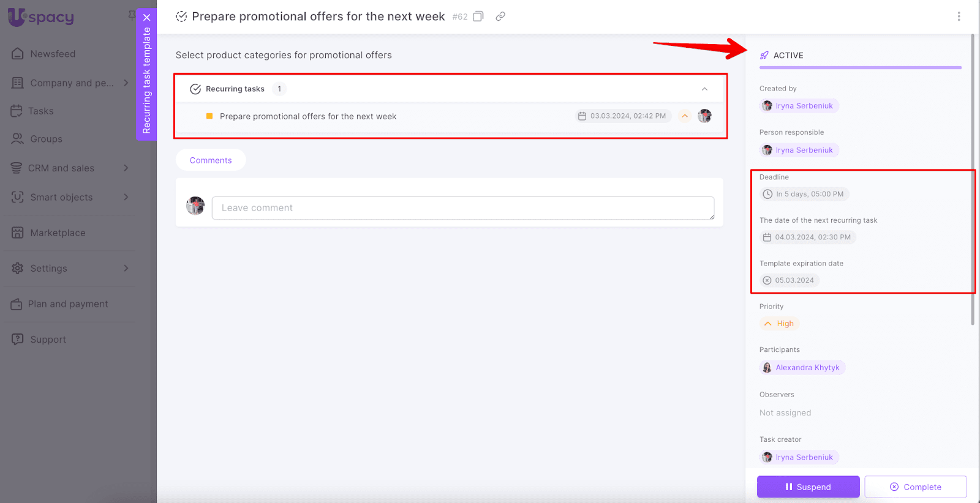Click the Marketplace store icon
Viewport: 980px width, 503px height.
18,233
